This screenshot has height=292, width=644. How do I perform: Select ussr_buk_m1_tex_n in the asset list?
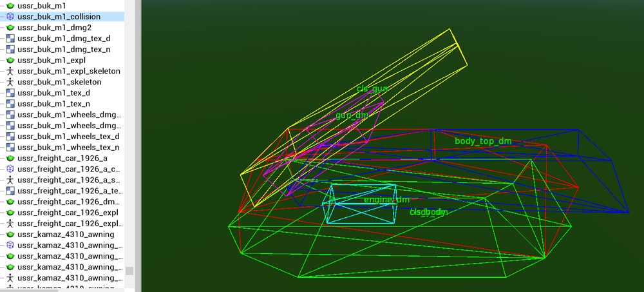point(53,104)
